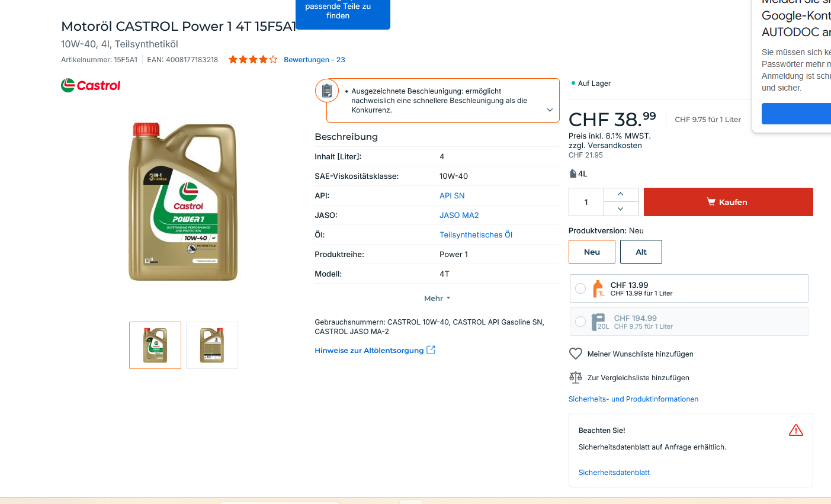Click the red warning triangle icon
The height and width of the screenshot is (504, 831).
coord(795,430)
